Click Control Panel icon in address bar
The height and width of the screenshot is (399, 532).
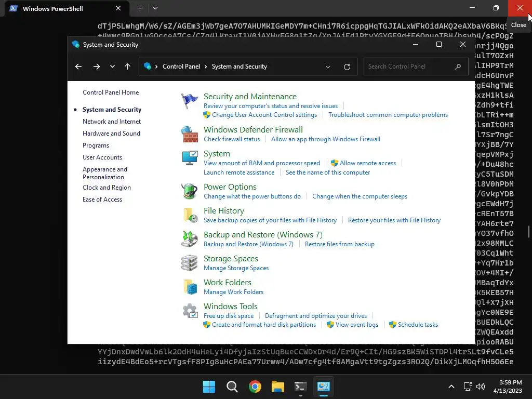(147, 66)
